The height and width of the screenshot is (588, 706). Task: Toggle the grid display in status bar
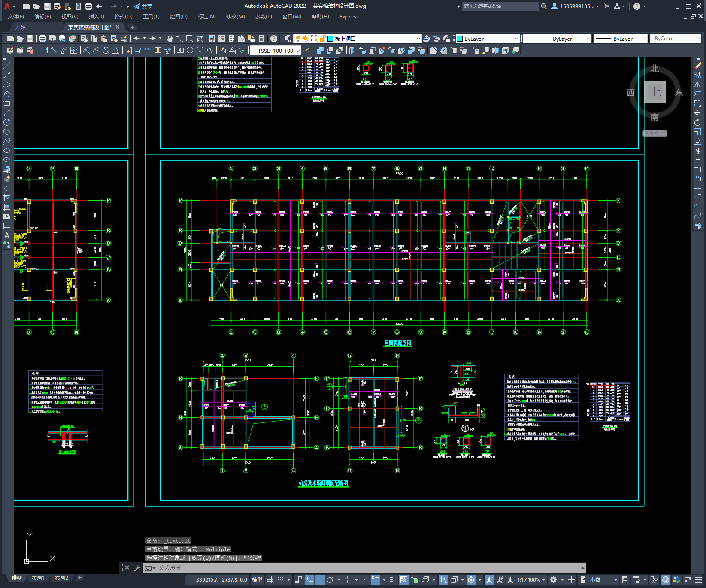coord(270,580)
